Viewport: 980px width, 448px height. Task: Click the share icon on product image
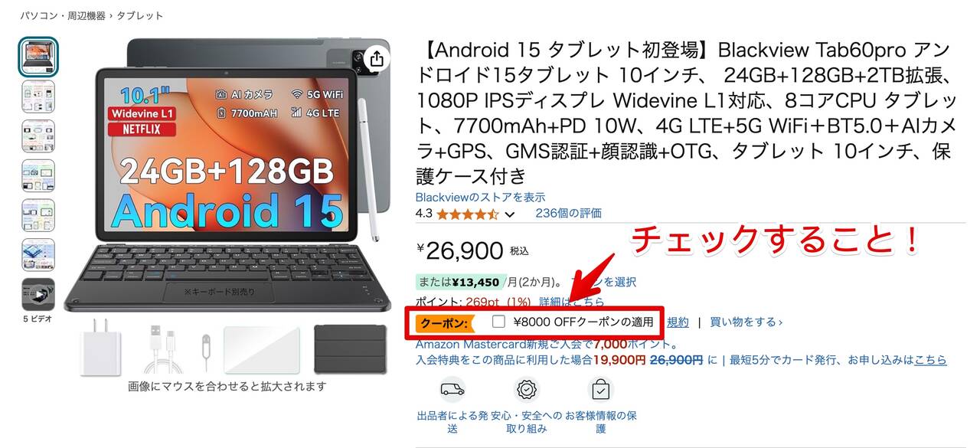point(376,58)
